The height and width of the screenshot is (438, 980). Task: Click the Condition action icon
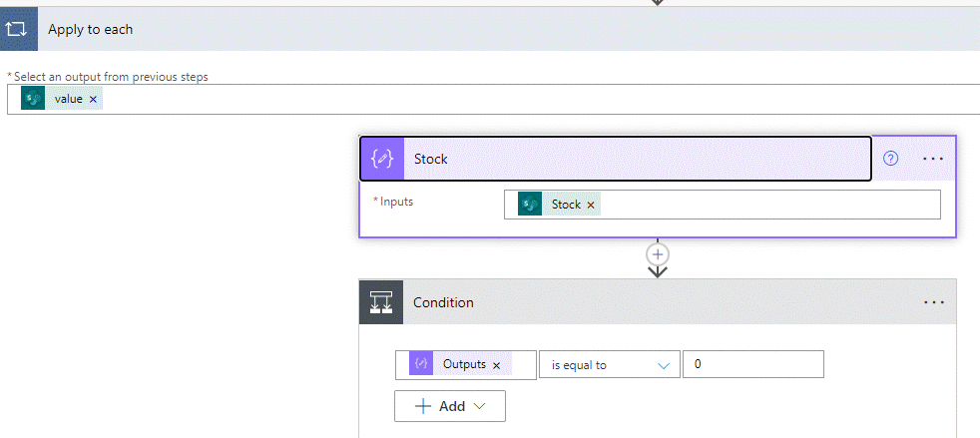381,302
